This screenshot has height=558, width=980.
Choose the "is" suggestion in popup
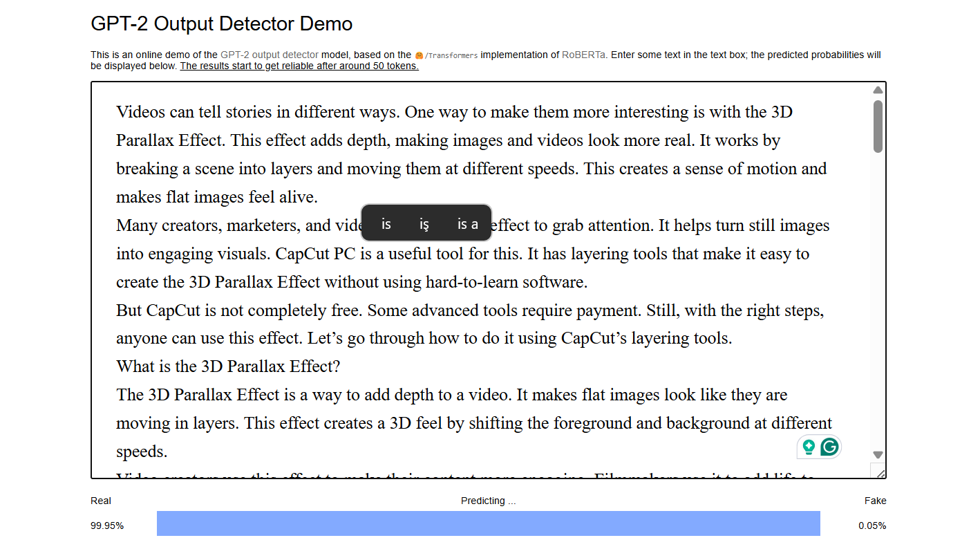(x=386, y=224)
